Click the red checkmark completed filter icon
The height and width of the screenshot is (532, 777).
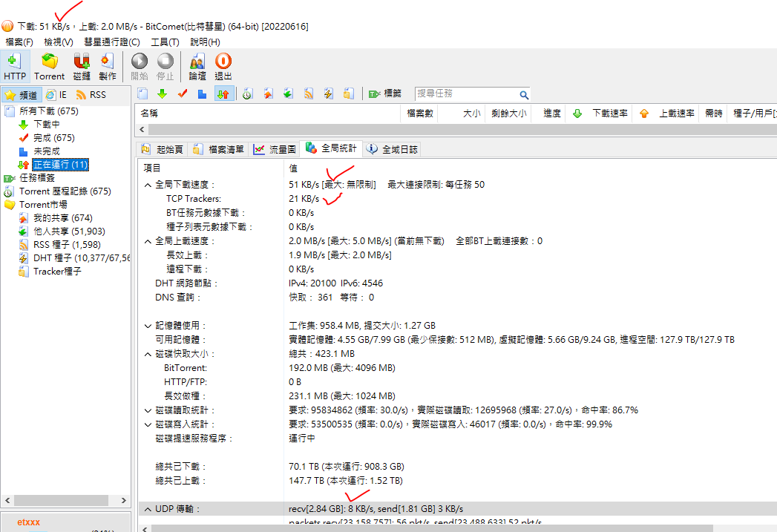pos(182,93)
